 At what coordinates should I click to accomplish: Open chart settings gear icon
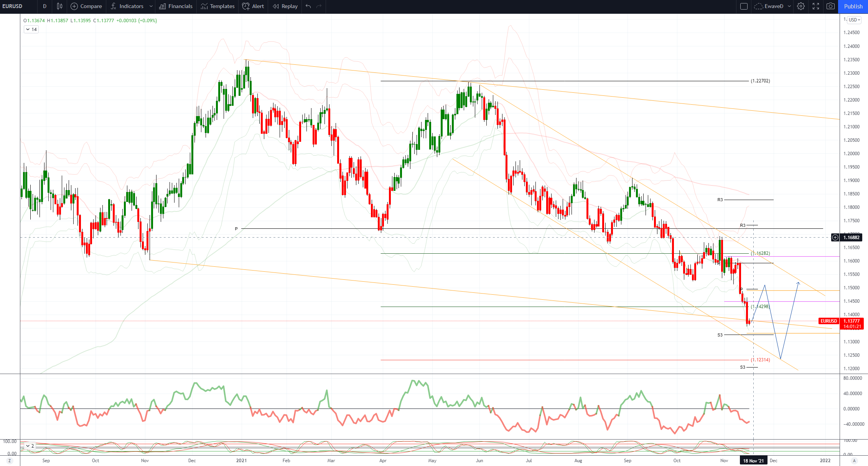[801, 6]
